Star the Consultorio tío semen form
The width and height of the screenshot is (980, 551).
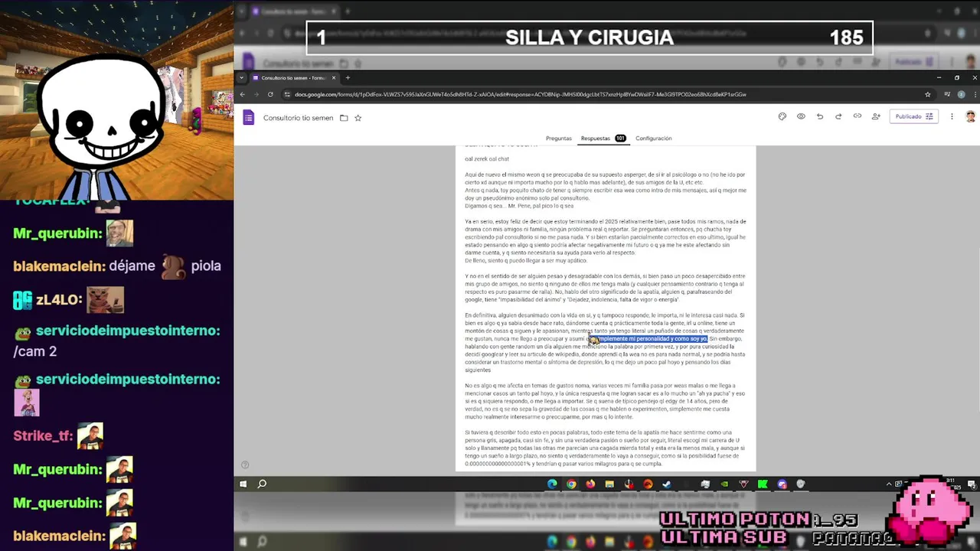pos(358,118)
